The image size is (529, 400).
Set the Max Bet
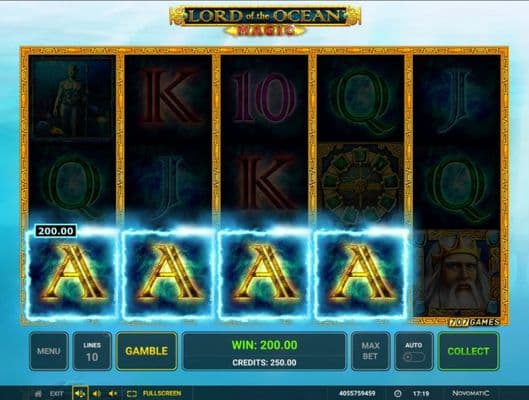pos(370,351)
